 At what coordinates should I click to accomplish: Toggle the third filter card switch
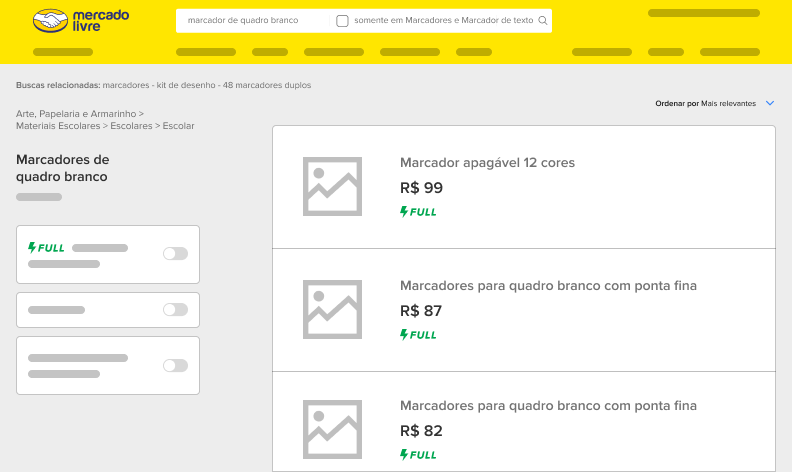click(175, 365)
